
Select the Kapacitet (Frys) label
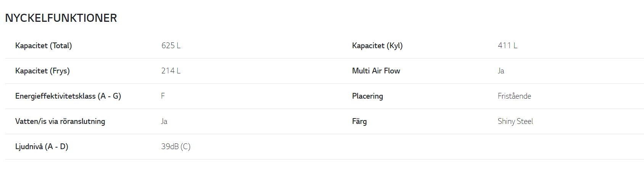point(42,71)
